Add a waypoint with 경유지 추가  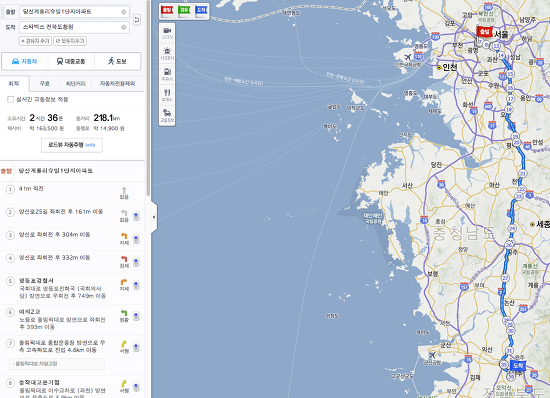[35, 41]
